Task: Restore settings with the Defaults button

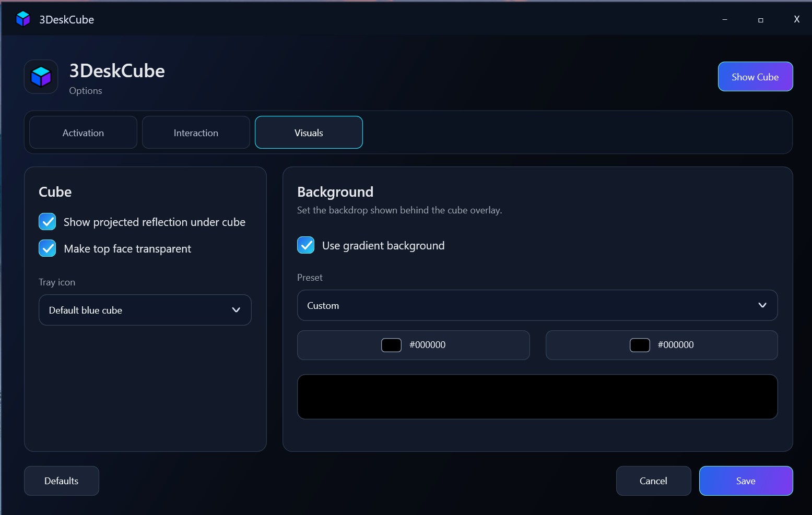Action: [62, 481]
